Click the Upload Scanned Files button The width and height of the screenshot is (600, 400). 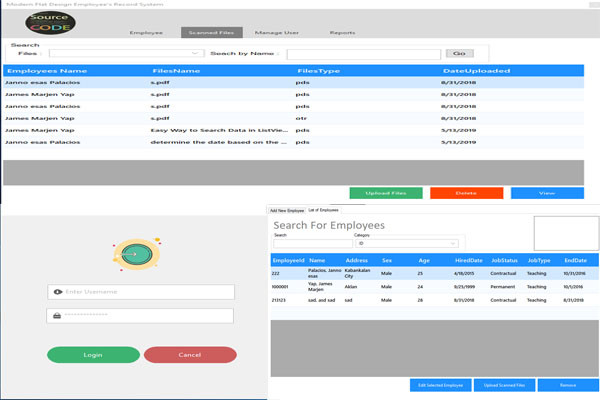click(504, 385)
